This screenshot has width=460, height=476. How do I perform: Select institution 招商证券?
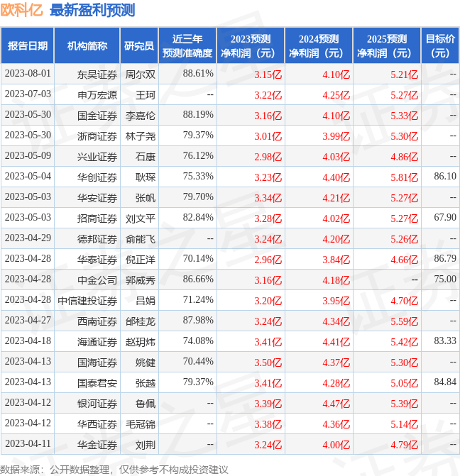pyautogui.click(x=97, y=219)
